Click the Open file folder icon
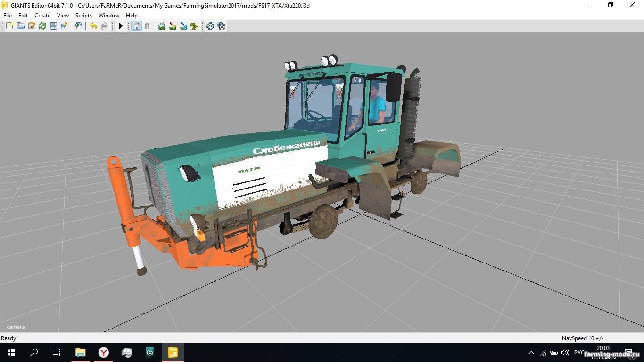The height and width of the screenshot is (362, 644). (21, 26)
